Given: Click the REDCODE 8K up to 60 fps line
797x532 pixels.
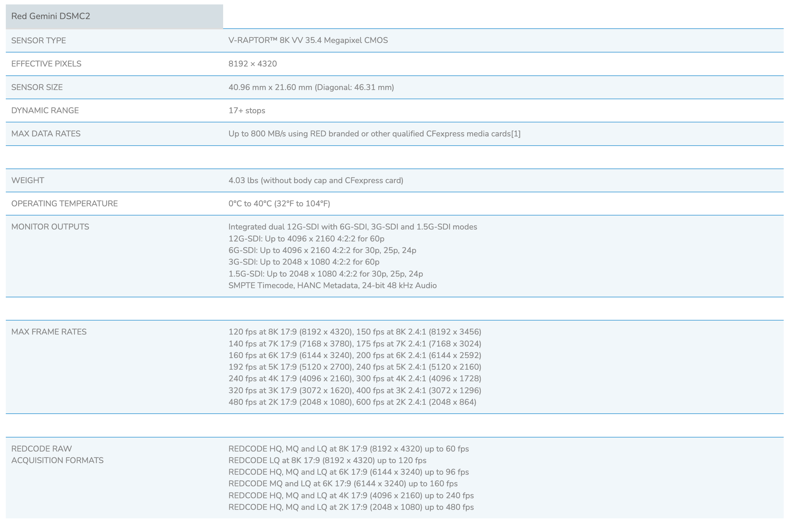Looking at the screenshot, I should tap(349, 449).
